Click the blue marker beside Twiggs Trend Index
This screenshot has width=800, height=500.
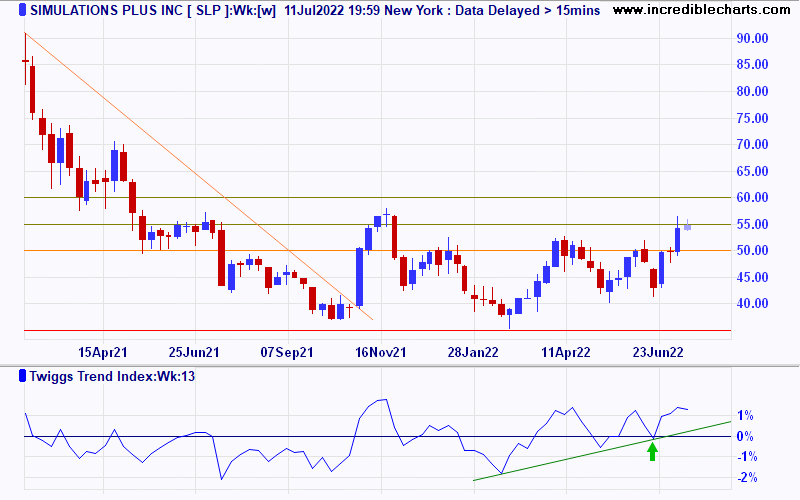tap(22, 376)
